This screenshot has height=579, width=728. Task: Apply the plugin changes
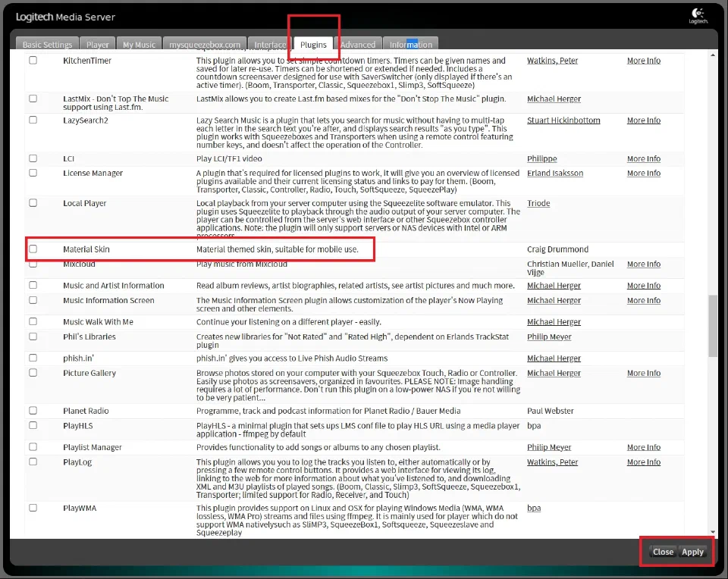click(692, 552)
